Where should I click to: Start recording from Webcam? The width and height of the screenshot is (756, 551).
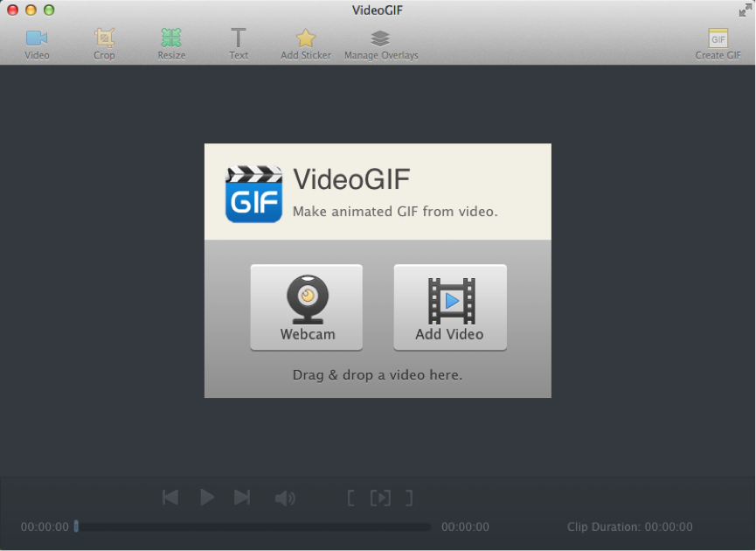click(x=307, y=308)
